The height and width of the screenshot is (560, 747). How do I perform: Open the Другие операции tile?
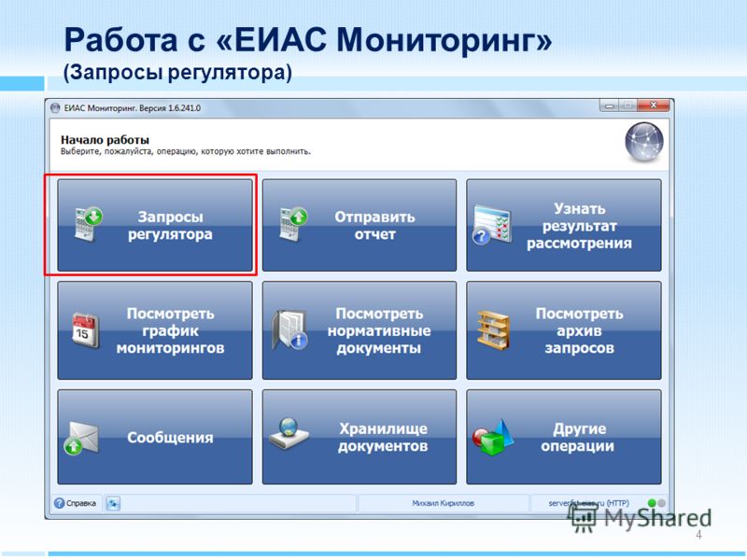pyautogui.click(x=564, y=437)
